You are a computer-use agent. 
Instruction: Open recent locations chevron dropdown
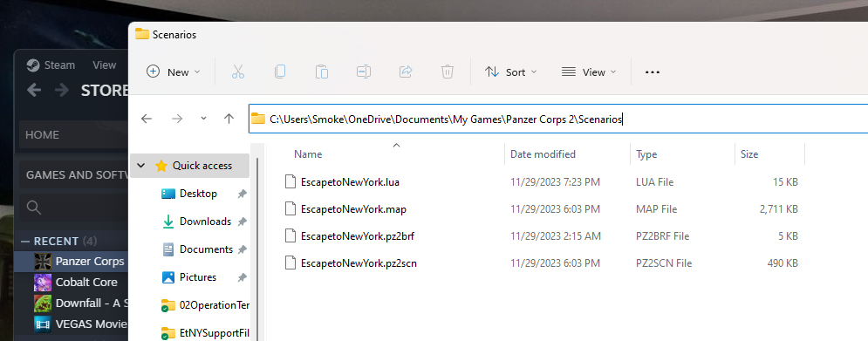coord(203,119)
